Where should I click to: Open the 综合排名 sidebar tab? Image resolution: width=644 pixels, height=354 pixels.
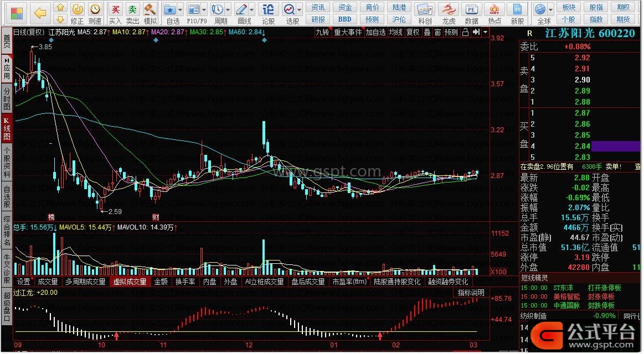(x=7, y=231)
